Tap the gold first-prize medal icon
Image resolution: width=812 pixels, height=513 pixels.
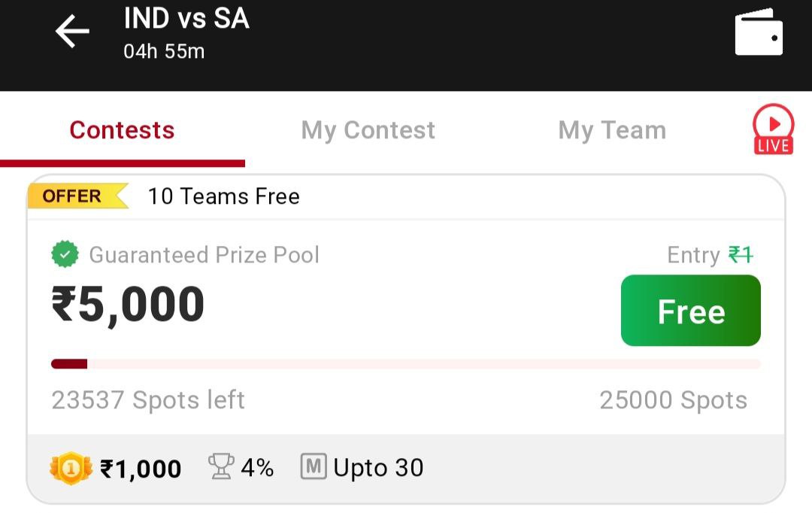(70, 469)
